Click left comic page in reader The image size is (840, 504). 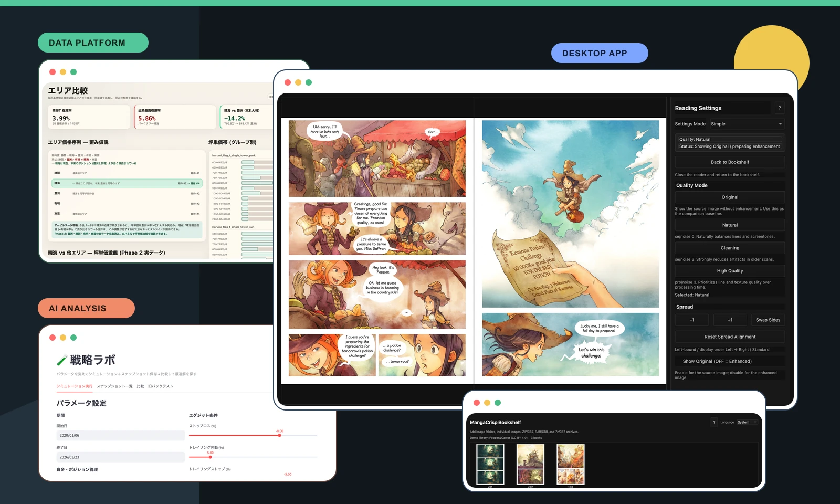coord(377,251)
